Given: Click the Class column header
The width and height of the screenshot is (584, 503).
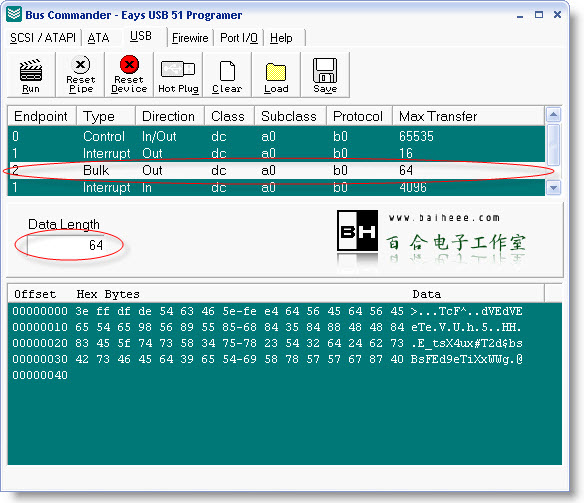Looking at the screenshot, I should click(x=229, y=116).
